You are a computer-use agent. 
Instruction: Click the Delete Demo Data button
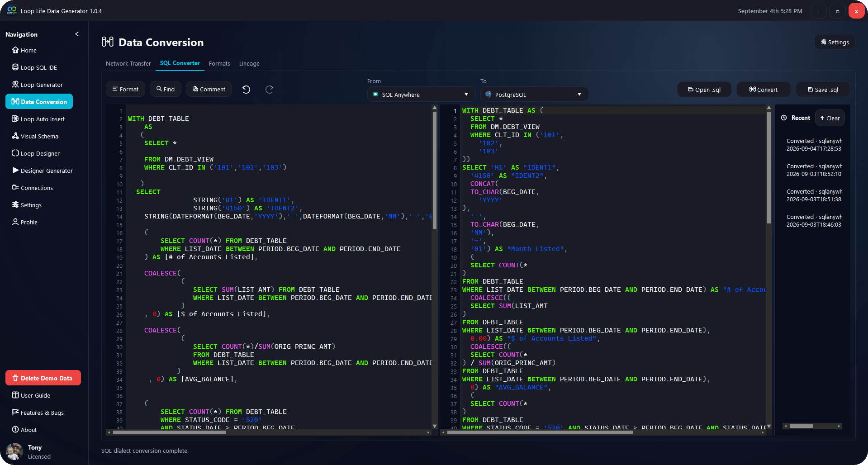[x=43, y=378]
